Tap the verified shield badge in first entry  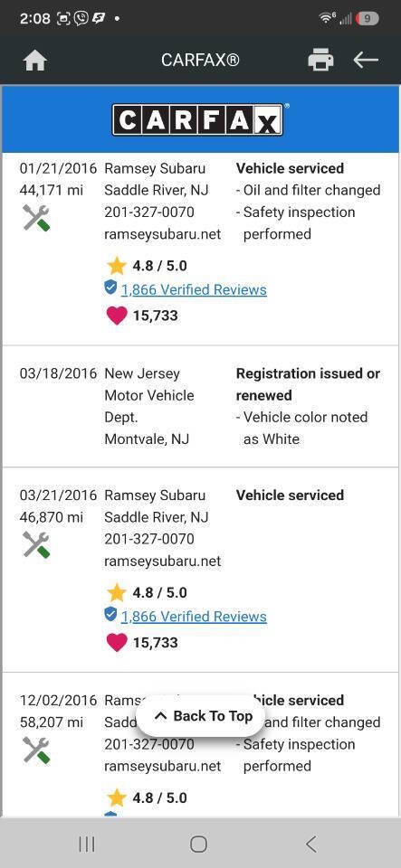click(x=110, y=288)
